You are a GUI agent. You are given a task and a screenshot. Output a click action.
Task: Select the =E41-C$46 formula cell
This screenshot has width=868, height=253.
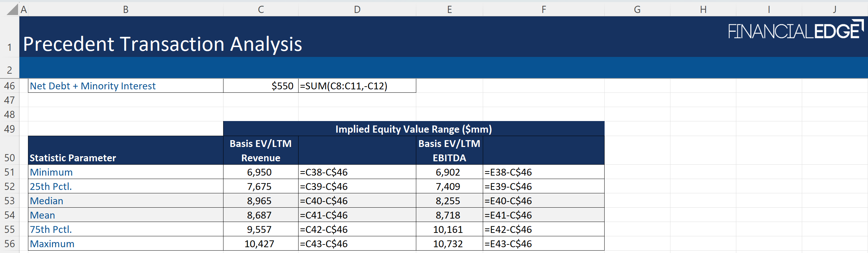pos(543,215)
